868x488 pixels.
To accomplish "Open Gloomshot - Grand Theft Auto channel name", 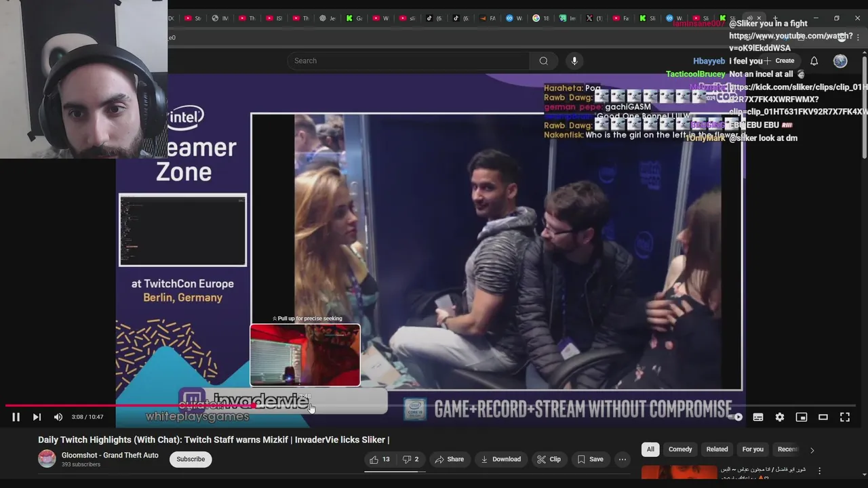I will (110, 455).
